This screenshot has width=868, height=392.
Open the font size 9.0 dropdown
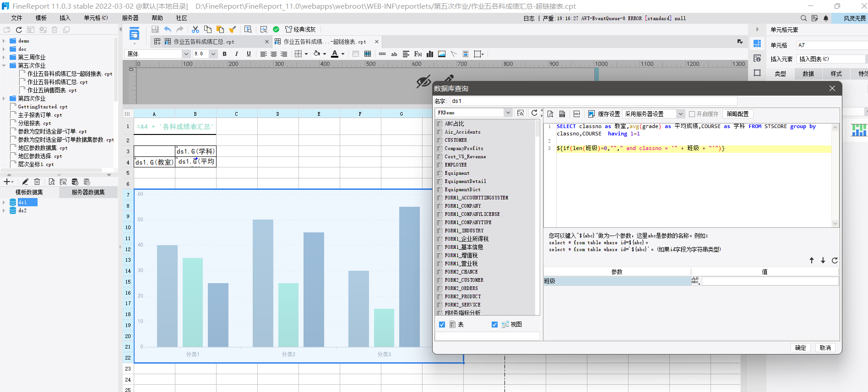tap(213, 54)
